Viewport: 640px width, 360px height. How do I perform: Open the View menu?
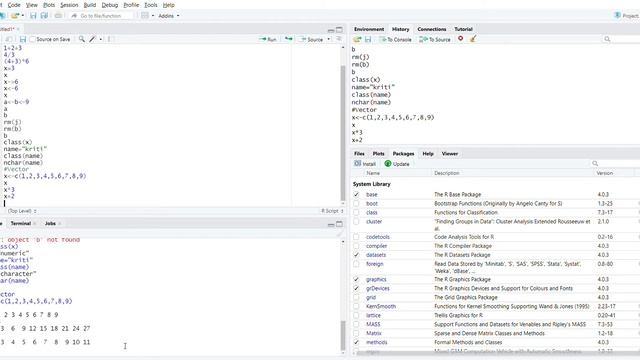pyautogui.click(x=31, y=5)
